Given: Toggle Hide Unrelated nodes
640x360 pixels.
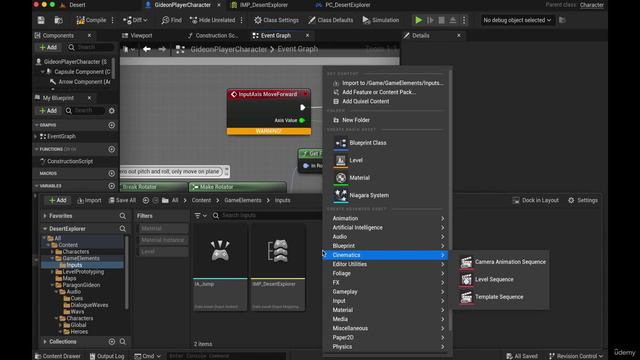Looking at the screenshot, I should click(x=212, y=20).
